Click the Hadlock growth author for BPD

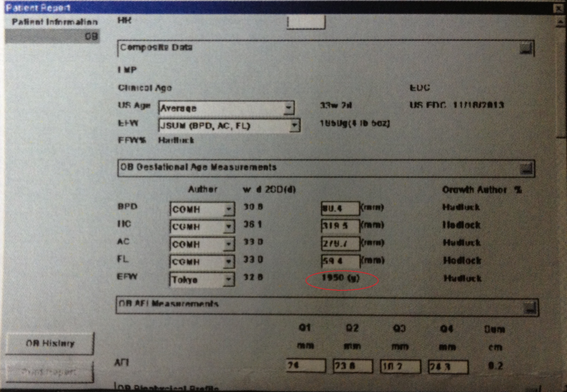pos(461,207)
